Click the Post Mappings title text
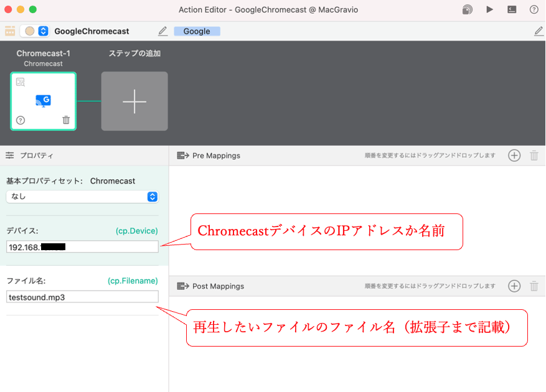 219,286
